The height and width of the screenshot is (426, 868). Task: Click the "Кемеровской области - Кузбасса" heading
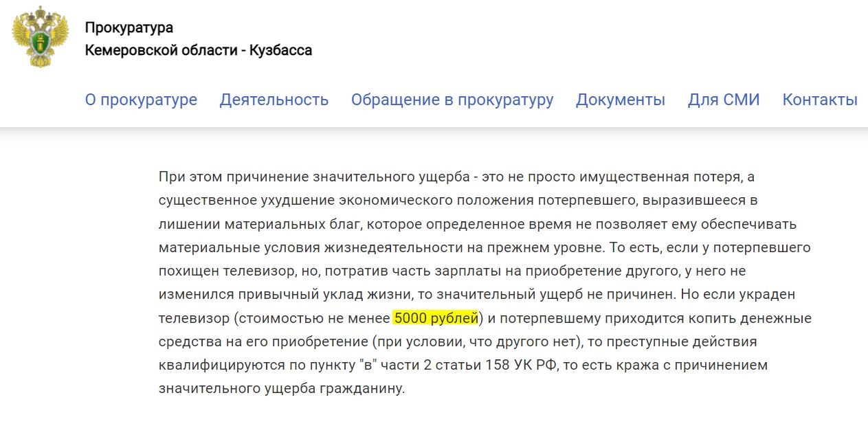[199, 50]
